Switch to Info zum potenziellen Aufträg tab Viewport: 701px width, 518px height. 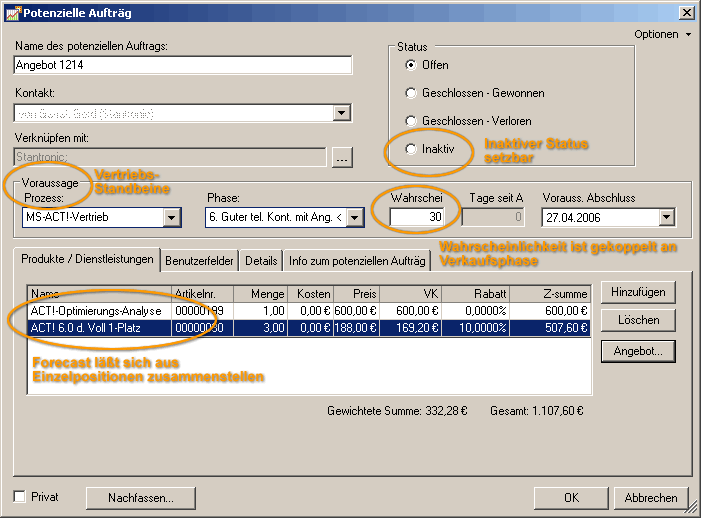pos(357,260)
